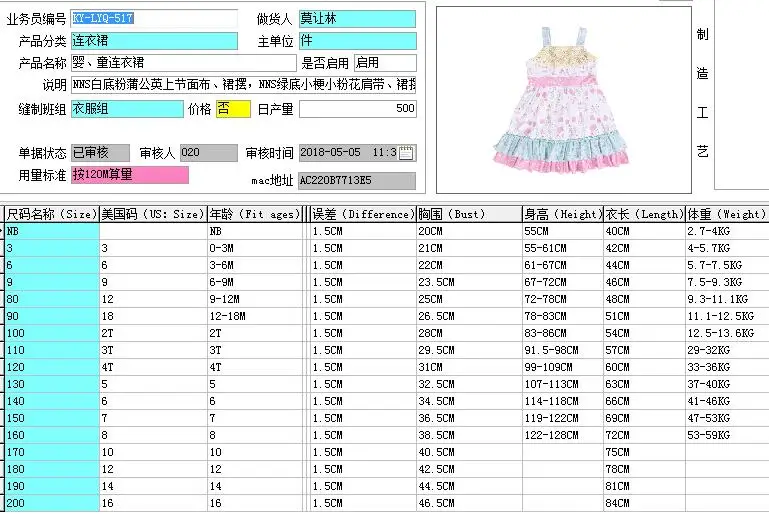This screenshot has height=514, width=769.
Task: Click fit age cell 0-3M
Action: tap(255, 248)
